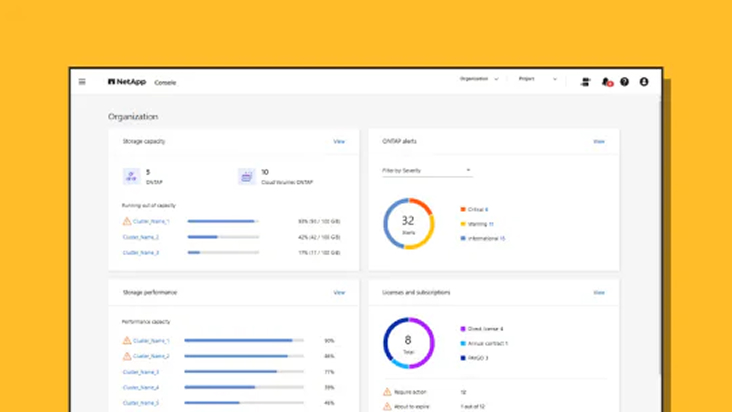Open Cluster_Name_2 in Storage capacity list
Image resolution: width=732 pixels, height=412 pixels.
(141, 237)
